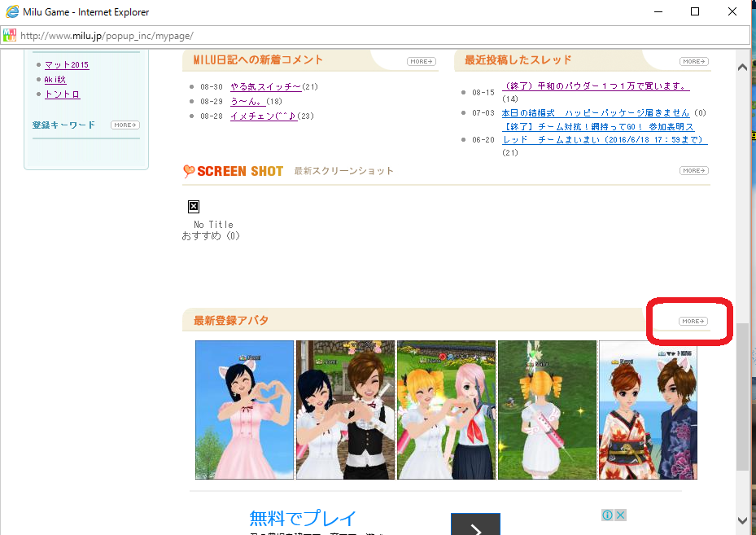Click the vertical scrollbar thumb
The width and height of the screenshot is (756, 535).
coord(742,397)
